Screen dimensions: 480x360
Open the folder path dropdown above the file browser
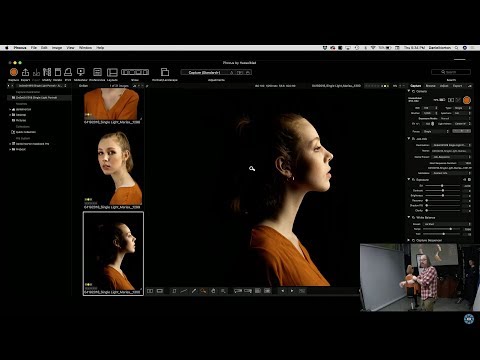pos(42,86)
